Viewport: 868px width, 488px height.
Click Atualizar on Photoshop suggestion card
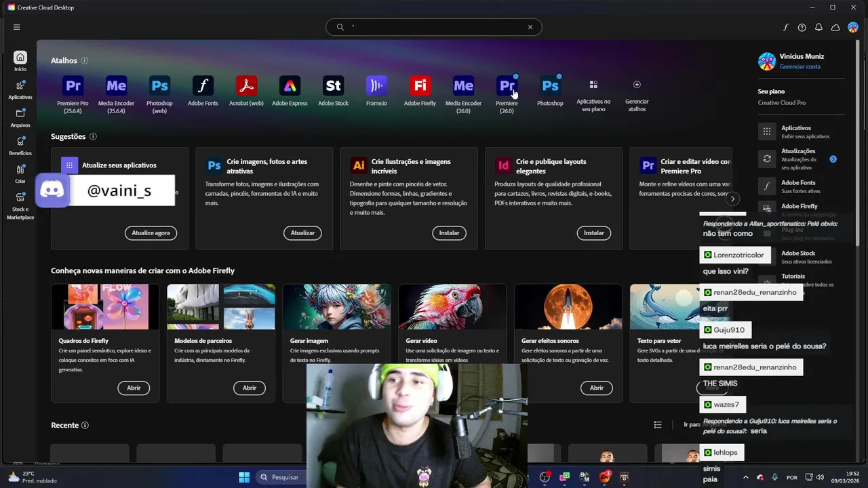302,232
